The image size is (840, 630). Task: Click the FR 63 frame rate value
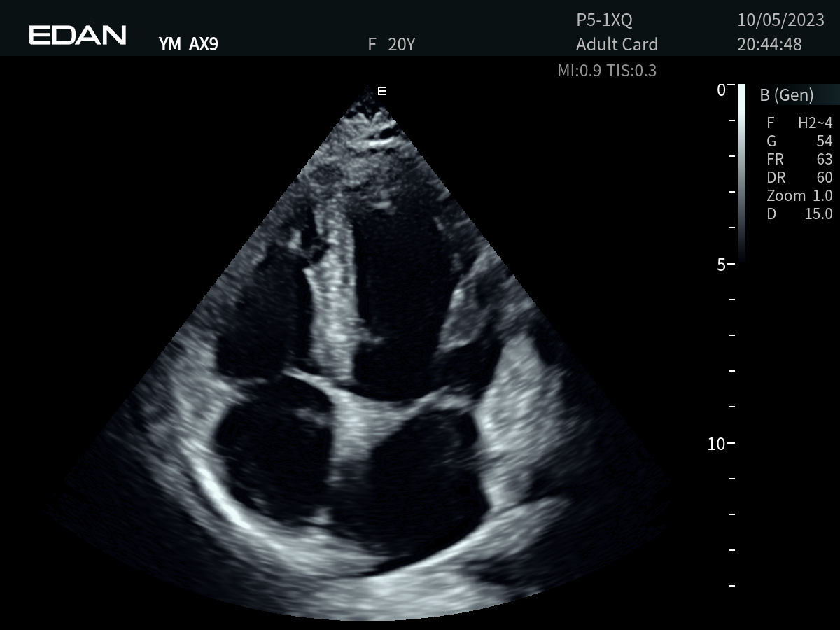[799, 160]
